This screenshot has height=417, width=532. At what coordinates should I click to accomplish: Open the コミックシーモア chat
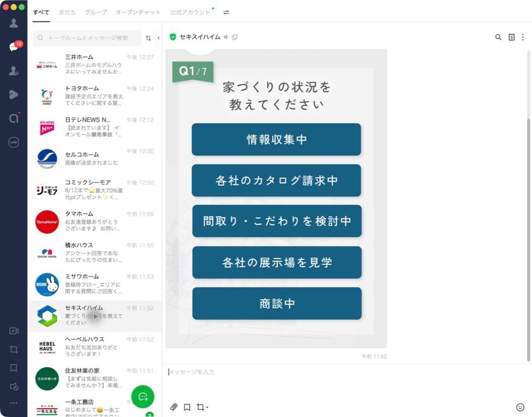coord(95,190)
